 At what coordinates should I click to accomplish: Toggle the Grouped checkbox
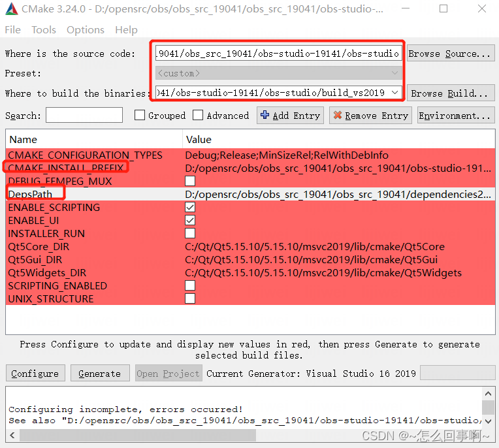[140, 115]
